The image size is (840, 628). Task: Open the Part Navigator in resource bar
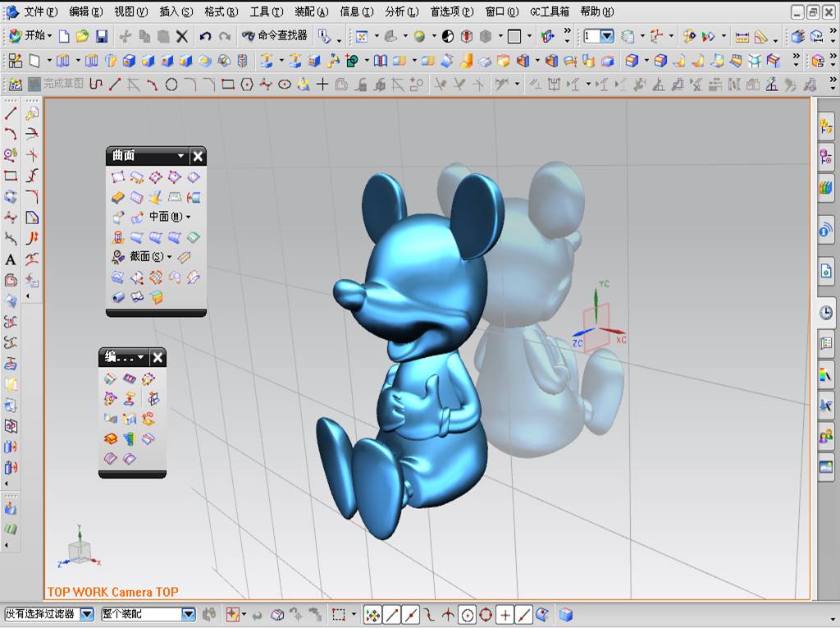tap(825, 157)
